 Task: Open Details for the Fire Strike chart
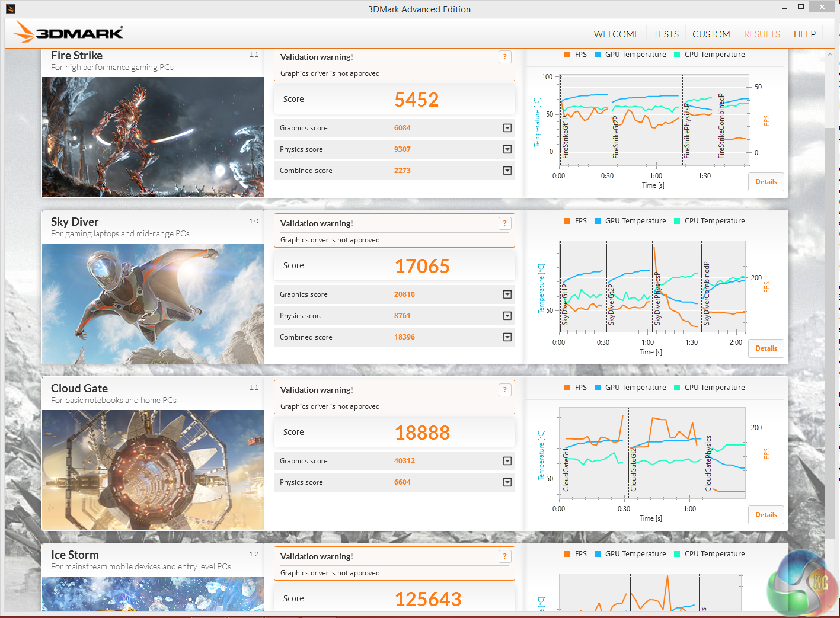pyautogui.click(x=766, y=182)
